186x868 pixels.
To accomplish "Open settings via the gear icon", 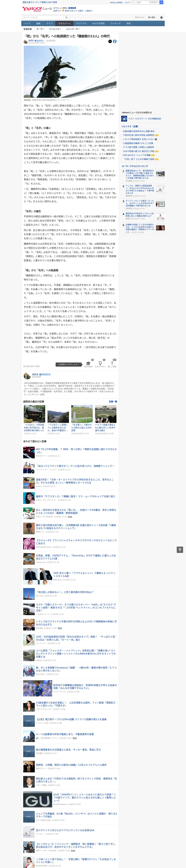I will click(161, 18).
